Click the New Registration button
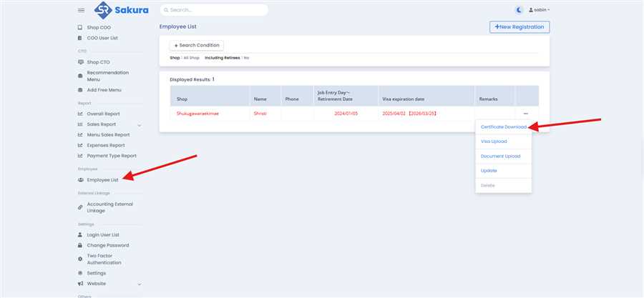644x298 pixels. (x=519, y=27)
